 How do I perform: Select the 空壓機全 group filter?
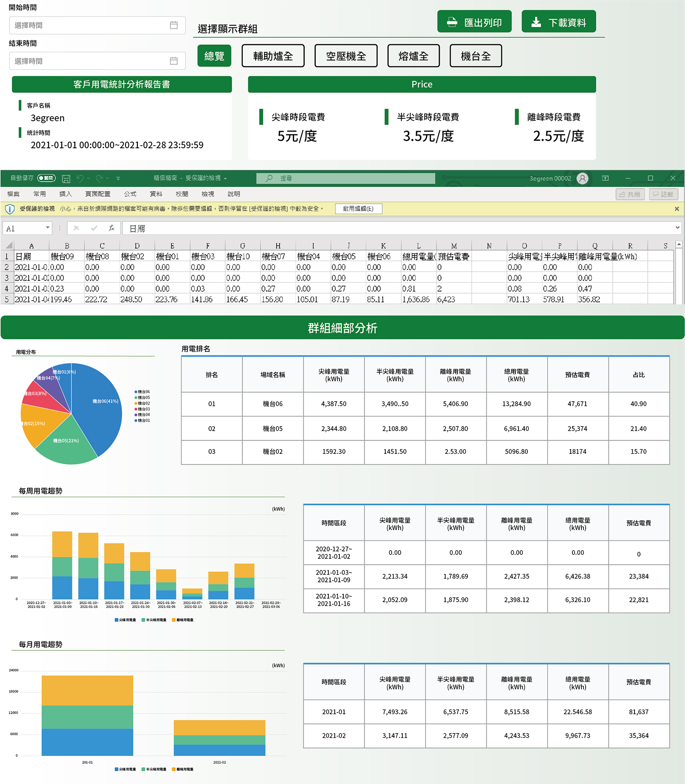tap(346, 56)
